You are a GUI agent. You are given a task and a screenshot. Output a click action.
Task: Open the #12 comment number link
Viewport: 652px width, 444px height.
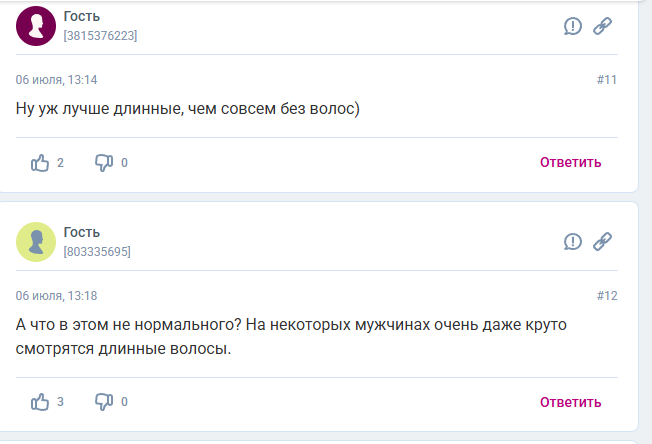pos(607,296)
